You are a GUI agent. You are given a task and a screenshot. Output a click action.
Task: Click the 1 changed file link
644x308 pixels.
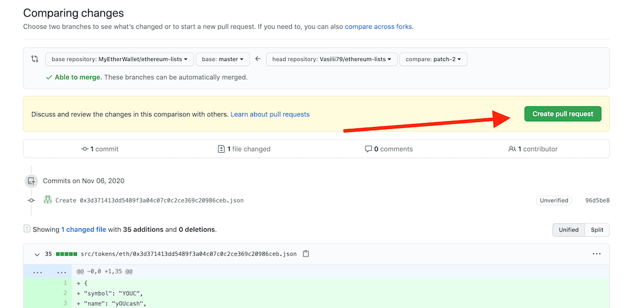[84, 229]
